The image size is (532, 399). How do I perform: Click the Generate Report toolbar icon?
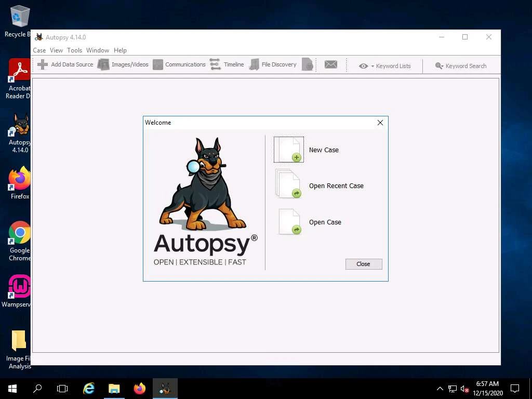pos(308,64)
